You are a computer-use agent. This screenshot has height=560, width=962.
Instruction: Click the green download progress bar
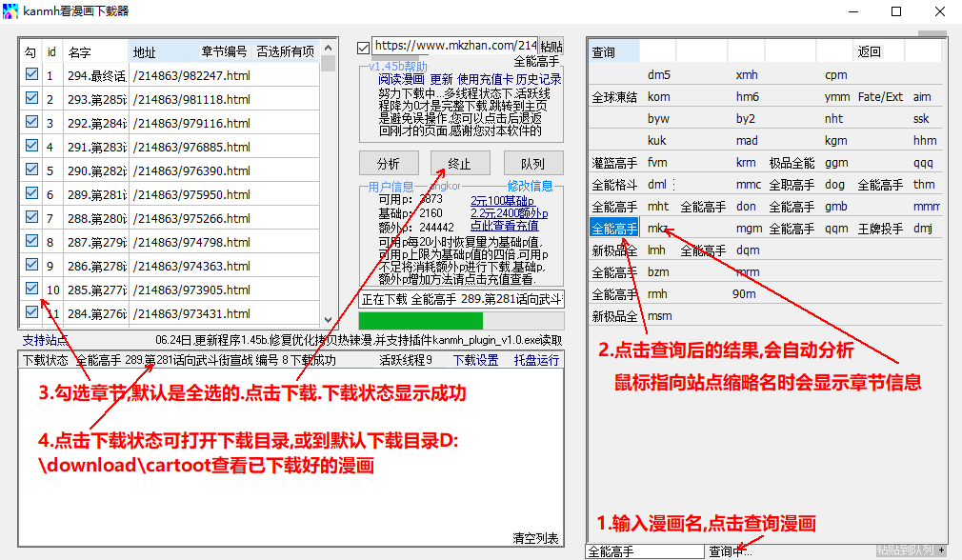[x=421, y=321]
